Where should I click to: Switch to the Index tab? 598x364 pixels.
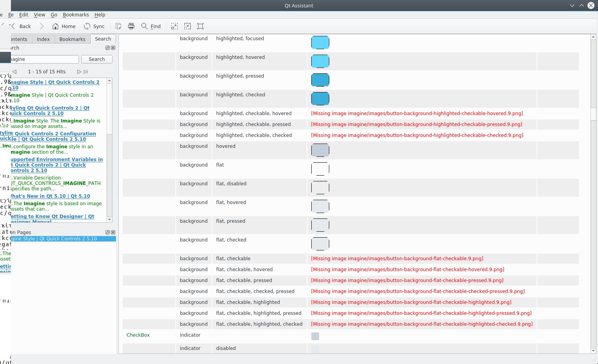(x=43, y=39)
